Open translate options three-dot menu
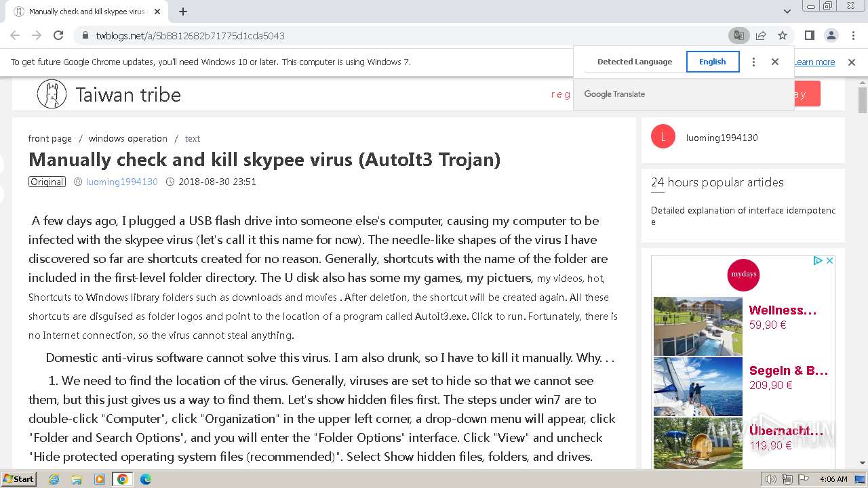Image resolution: width=868 pixels, height=488 pixels. (753, 62)
